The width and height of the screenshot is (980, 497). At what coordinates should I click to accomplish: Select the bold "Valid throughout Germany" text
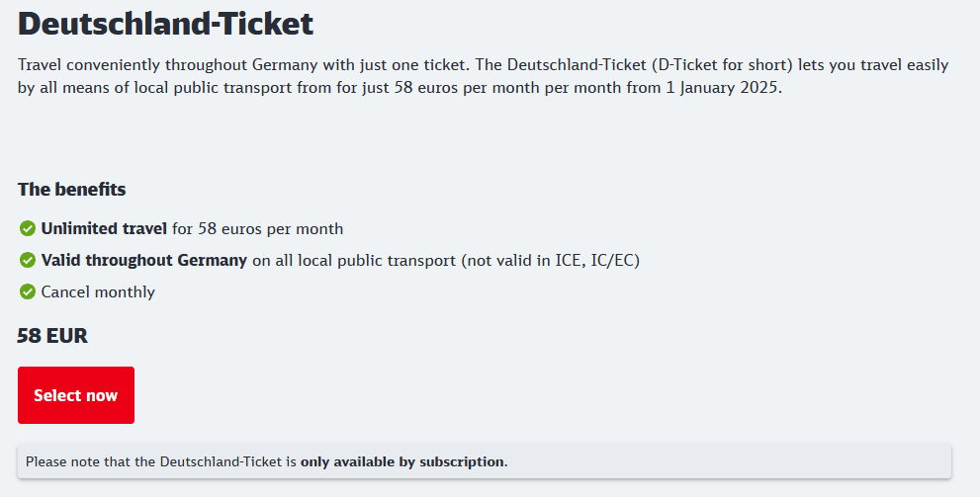[143, 261]
